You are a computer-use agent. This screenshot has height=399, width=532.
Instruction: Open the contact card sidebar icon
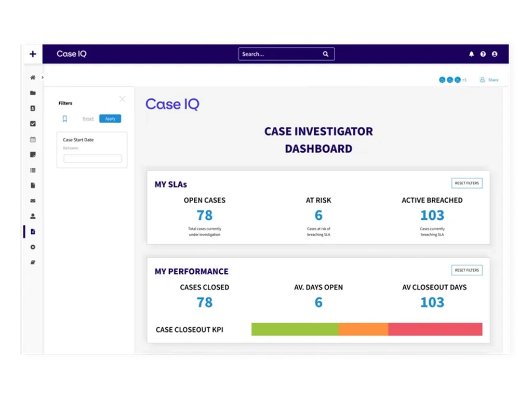point(33,108)
